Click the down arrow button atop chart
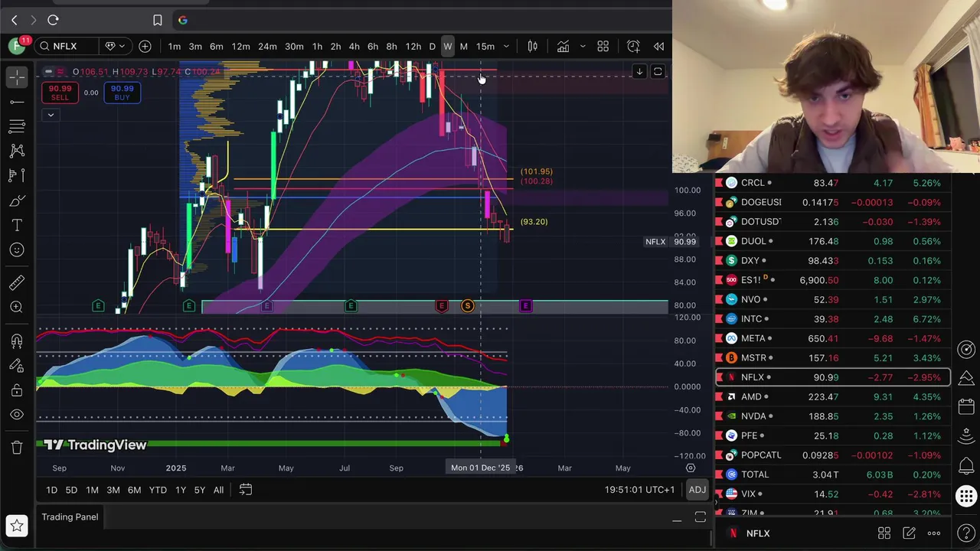 point(639,72)
